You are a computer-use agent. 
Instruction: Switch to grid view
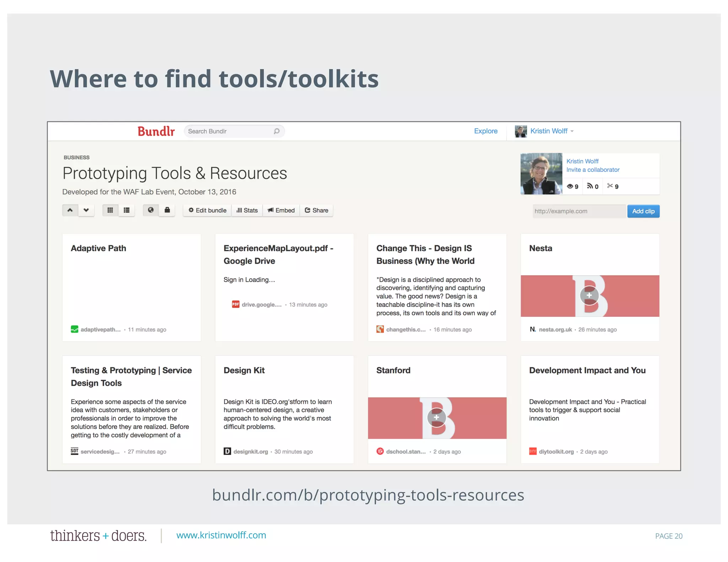coord(110,210)
